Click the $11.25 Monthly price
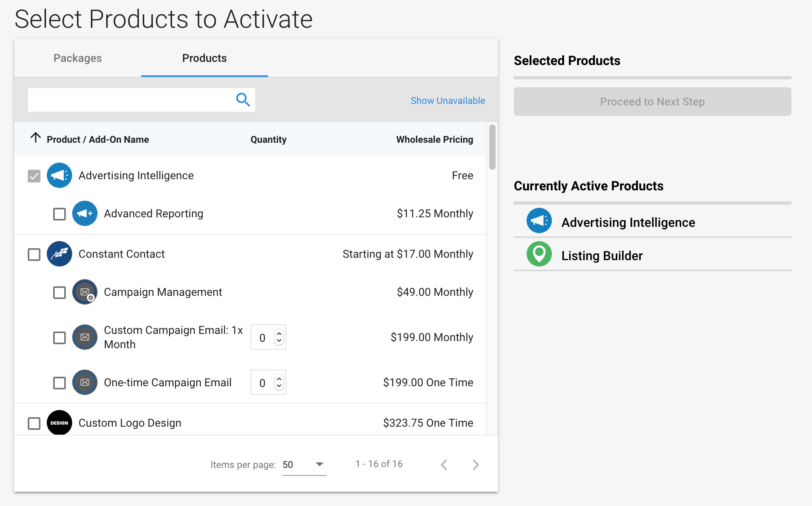This screenshot has width=812, height=506. (x=435, y=213)
